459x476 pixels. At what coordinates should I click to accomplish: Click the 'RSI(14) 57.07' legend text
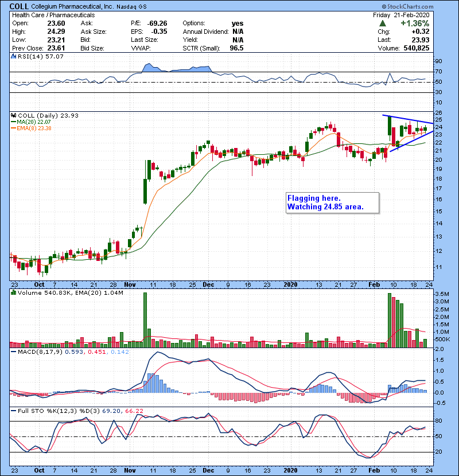click(41, 56)
